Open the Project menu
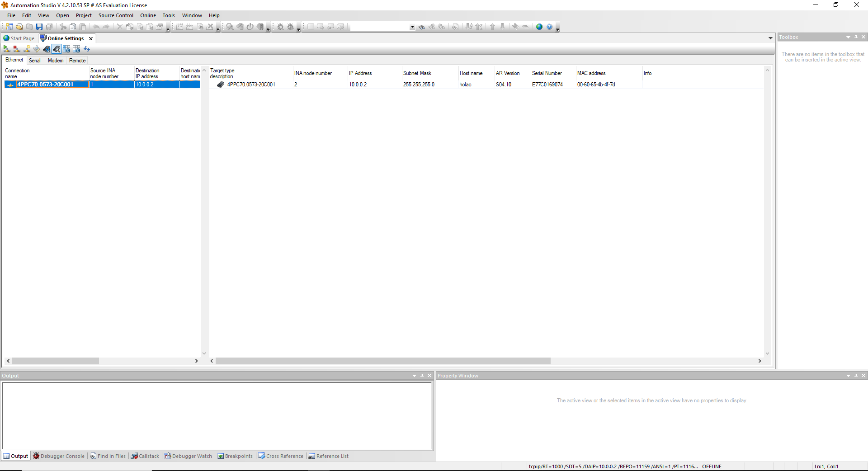Screen dimensions: 868x471 point(84,15)
